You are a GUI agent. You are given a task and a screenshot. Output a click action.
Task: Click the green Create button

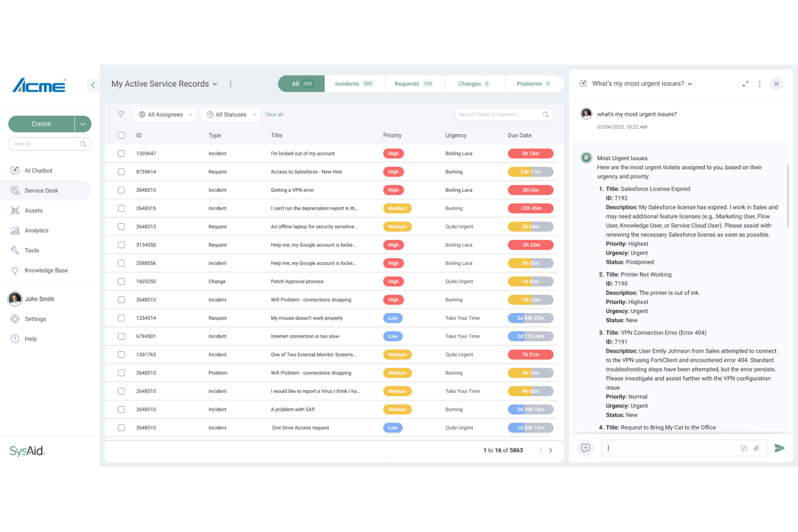[x=42, y=123]
